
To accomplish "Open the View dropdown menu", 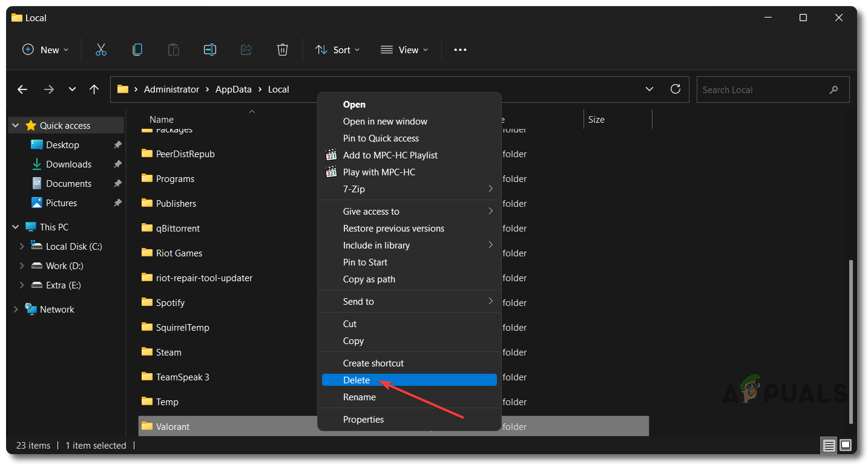I will pyautogui.click(x=404, y=50).
